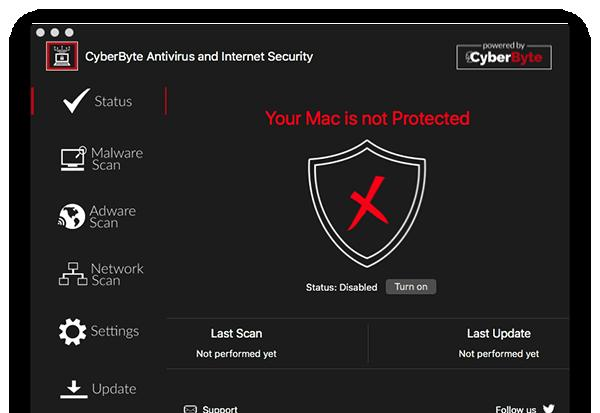Select the Network Scan menu label

[117, 274]
